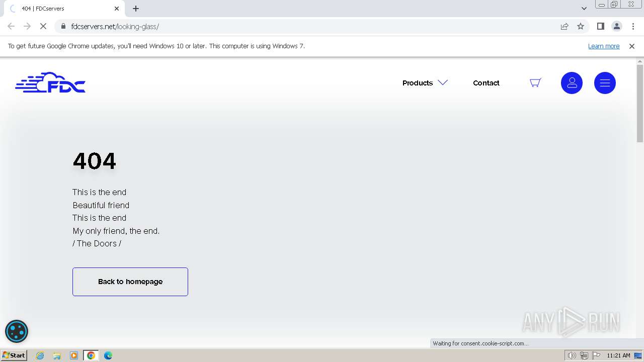Image resolution: width=644 pixels, height=362 pixels.
Task: Open the Chrome three-dot menu
Action: 633,26
